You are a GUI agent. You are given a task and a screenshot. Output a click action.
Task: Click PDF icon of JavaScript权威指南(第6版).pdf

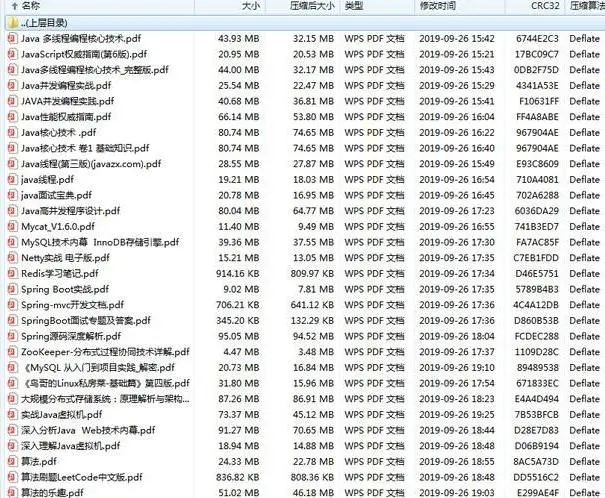(x=12, y=54)
